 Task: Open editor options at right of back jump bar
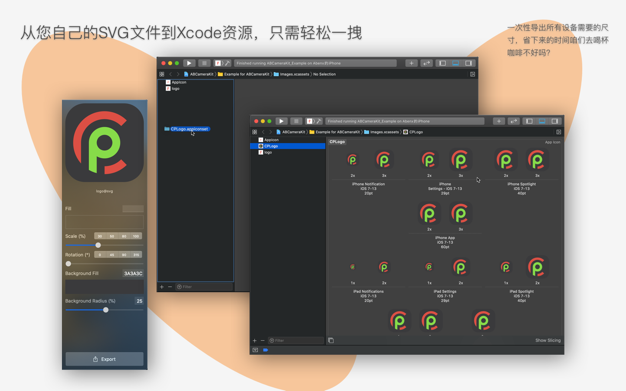click(472, 74)
